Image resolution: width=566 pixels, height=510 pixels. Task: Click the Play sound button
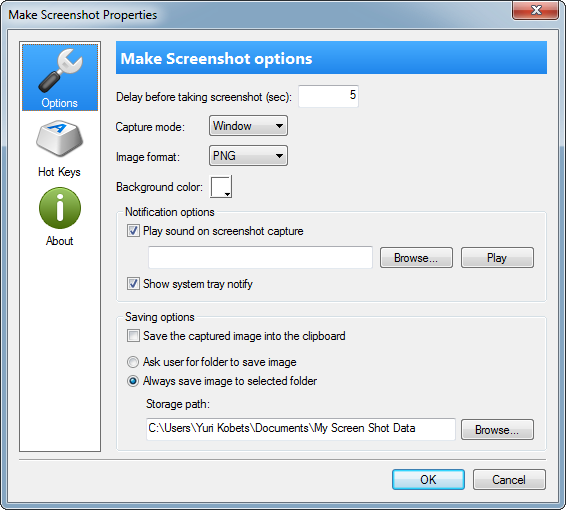(x=497, y=258)
